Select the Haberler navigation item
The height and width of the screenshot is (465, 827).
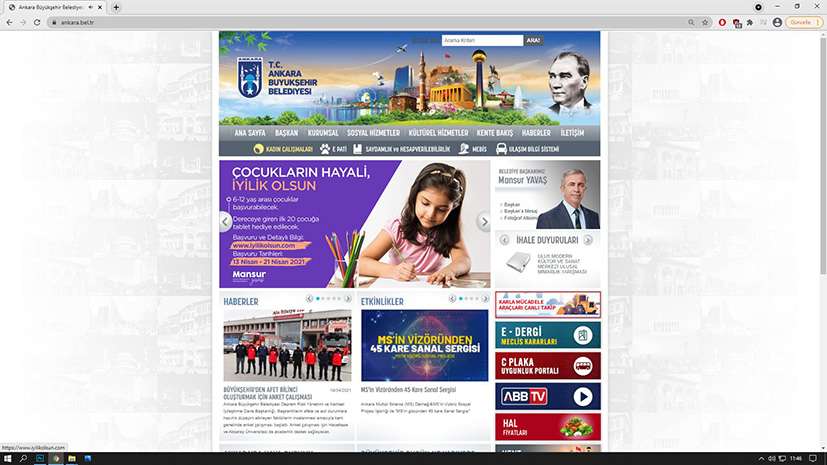click(x=536, y=133)
